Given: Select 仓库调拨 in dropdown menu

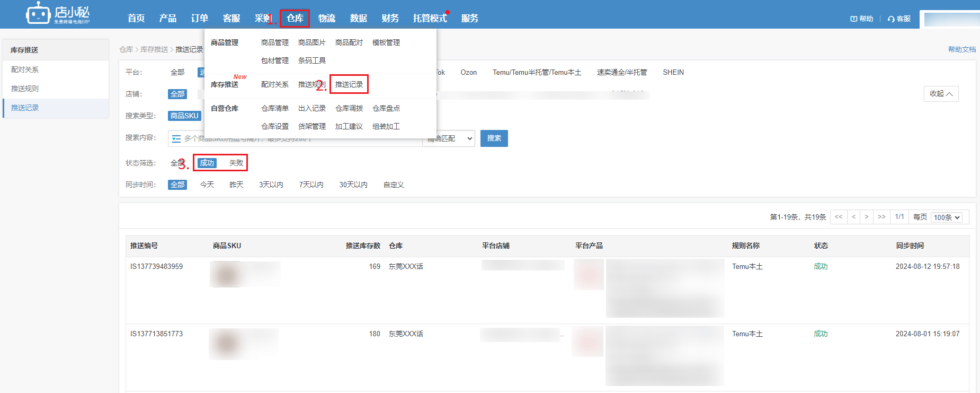Looking at the screenshot, I should pos(349,108).
